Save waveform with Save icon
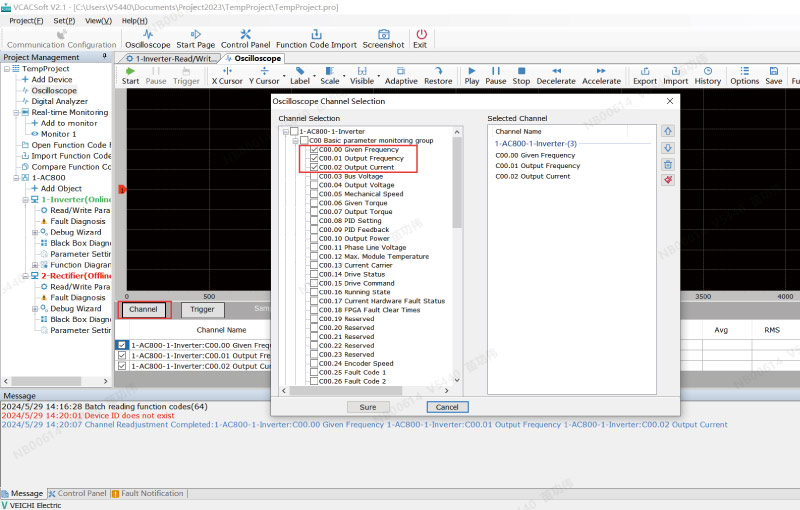 tap(773, 71)
